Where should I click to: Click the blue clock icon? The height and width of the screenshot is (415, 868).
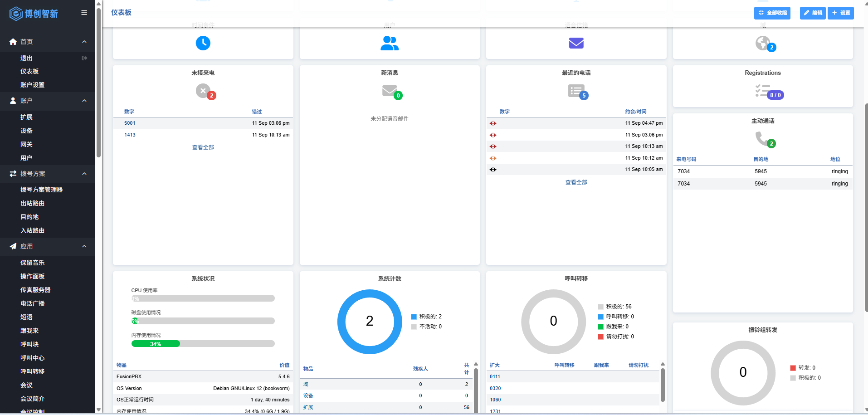[203, 43]
